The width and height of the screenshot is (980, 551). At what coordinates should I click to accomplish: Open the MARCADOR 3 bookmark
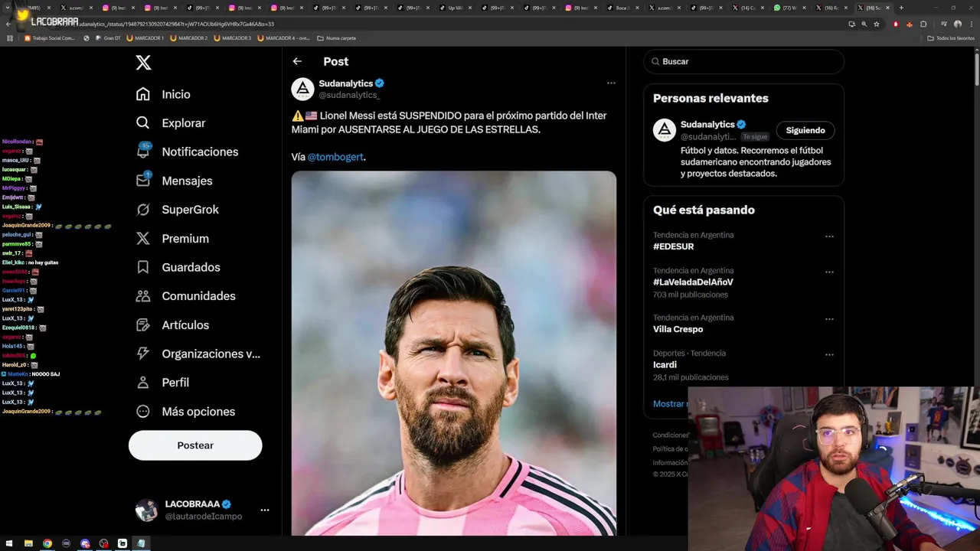(233, 38)
